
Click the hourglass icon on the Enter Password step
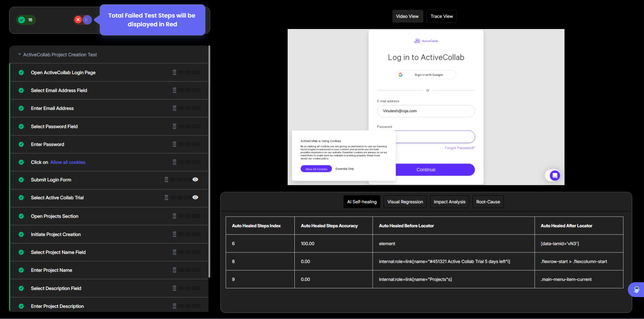coord(174,144)
